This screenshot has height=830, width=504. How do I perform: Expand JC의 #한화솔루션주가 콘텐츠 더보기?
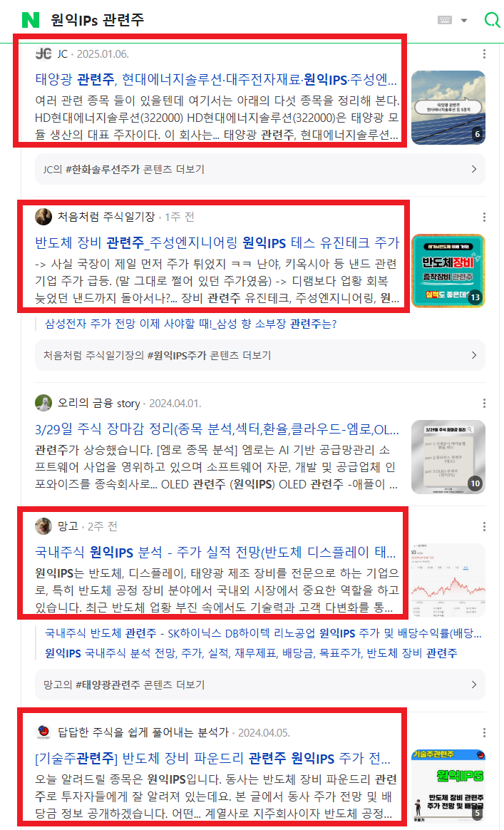point(260,170)
